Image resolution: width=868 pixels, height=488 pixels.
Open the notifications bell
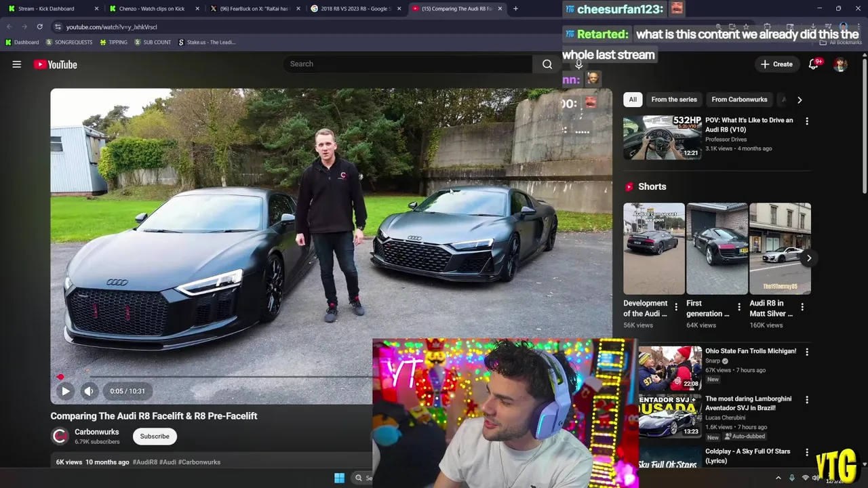tap(813, 64)
